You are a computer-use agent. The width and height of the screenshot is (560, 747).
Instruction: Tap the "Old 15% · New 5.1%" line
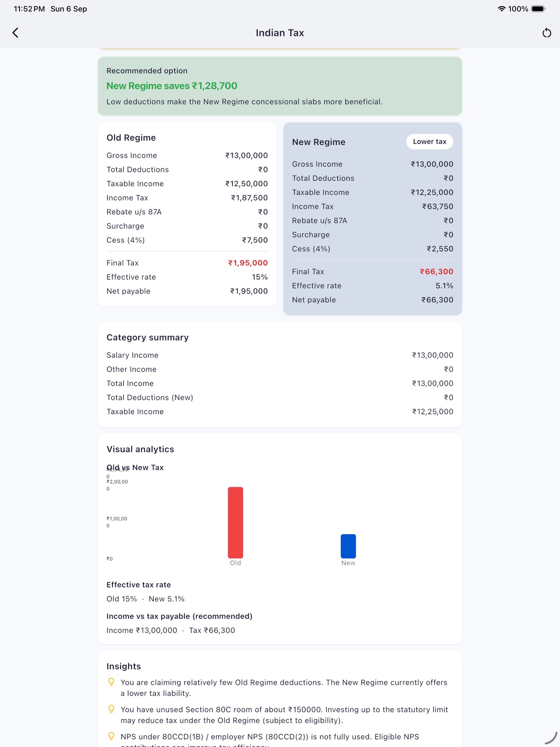tap(145, 599)
